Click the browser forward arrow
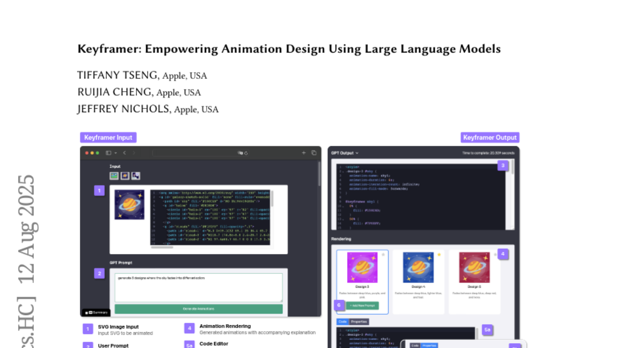Image resolution: width=644 pixels, height=348 pixels. [134, 153]
